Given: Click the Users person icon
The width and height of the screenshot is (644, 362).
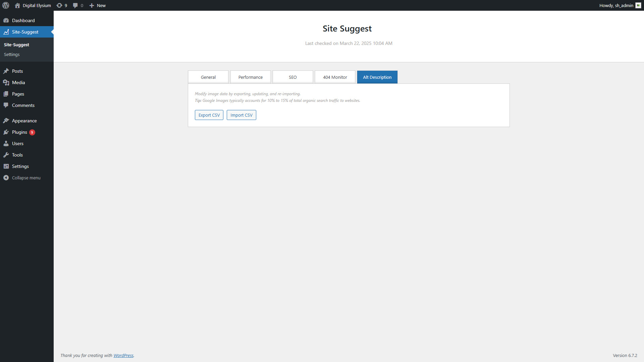Looking at the screenshot, I should coord(6,143).
